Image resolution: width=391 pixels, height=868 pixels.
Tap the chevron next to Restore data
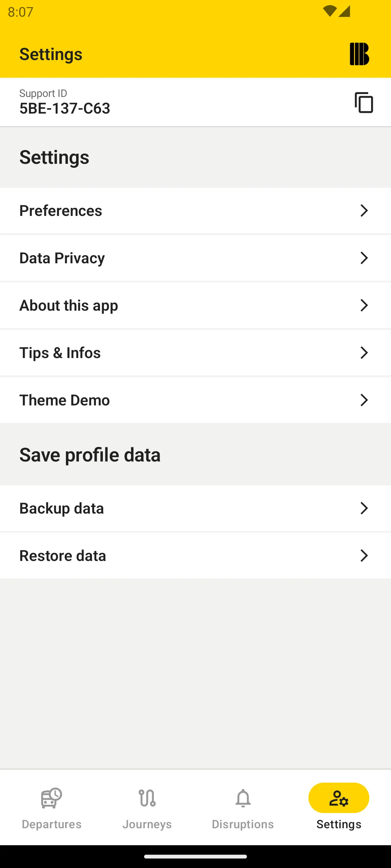[x=364, y=556]
